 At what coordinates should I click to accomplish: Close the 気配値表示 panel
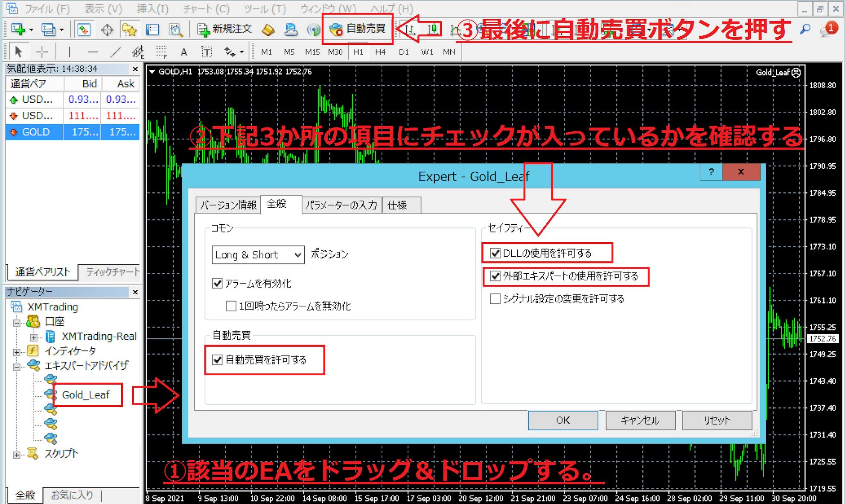pyautogui.click(x=135, y=69)
